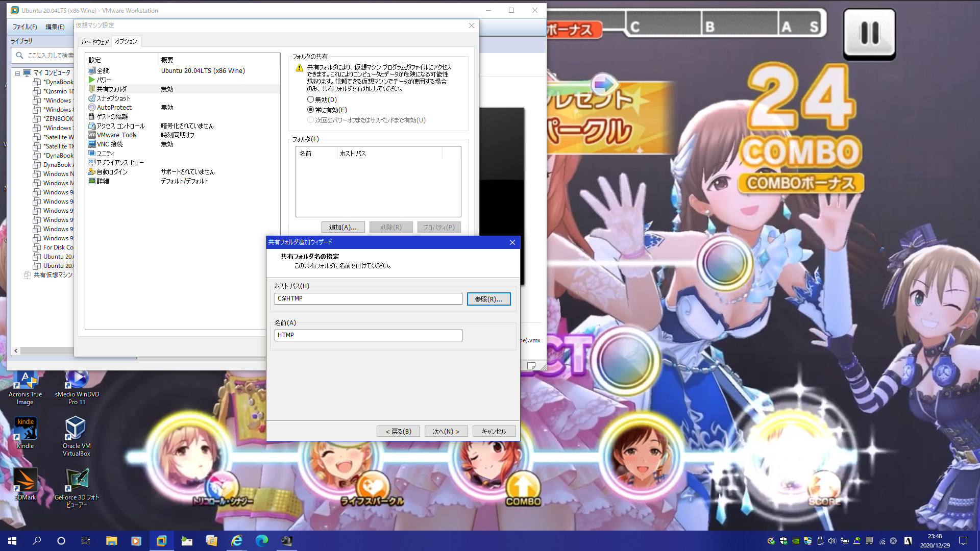
Task: Click the < 戻る(B) button
Action: pyautogui.click(x=398, y=431)
